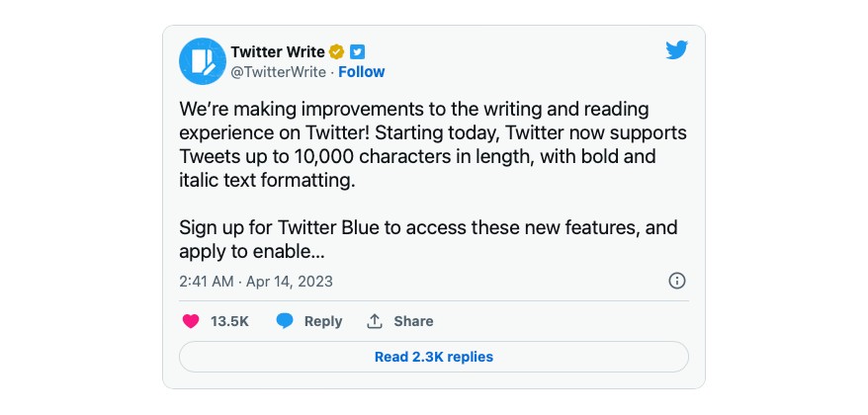The width and height of the screenshot is (868, 415).
Task: Open the @TwitterWrite handle link
Action: (279, 72)
